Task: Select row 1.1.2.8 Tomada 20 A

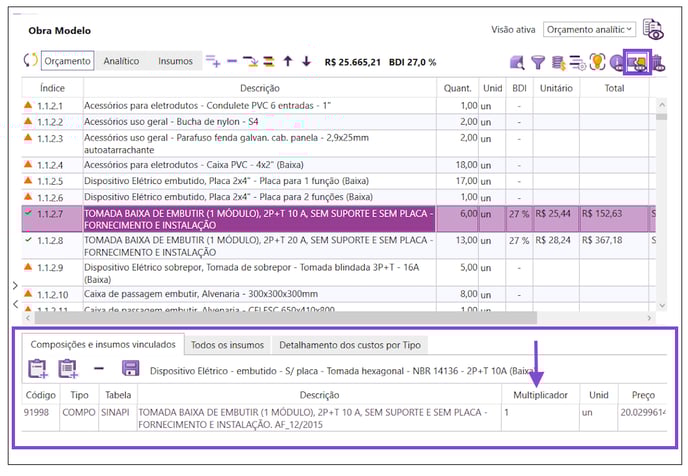Action: pyautogui.click(x=338, y=246)
